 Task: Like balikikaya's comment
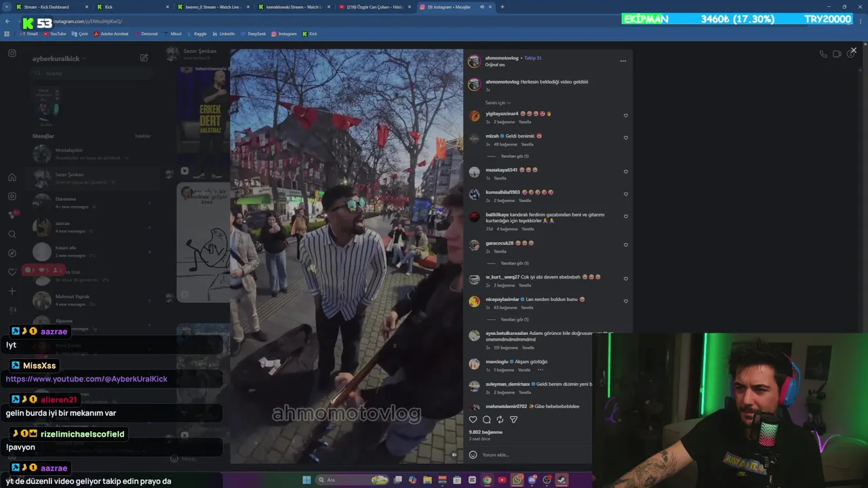click(625, 217)
